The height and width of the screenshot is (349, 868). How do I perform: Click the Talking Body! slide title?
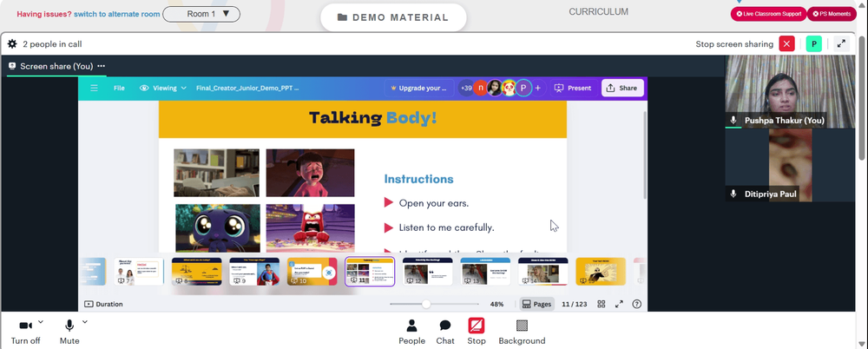tap(372, 118)
